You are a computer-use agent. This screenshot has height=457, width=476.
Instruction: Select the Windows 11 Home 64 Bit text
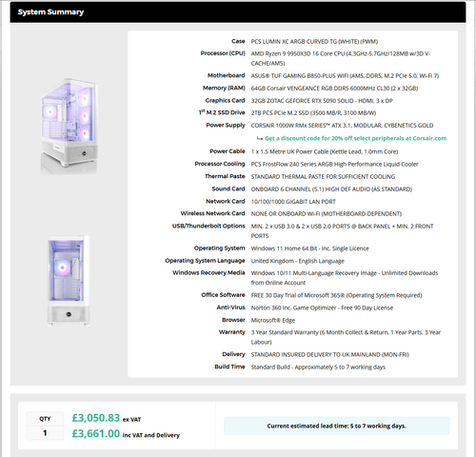[x=309, y=248]
